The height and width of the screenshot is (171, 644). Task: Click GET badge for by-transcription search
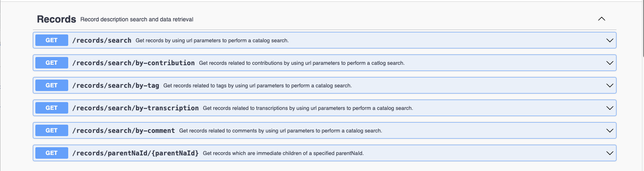[x=52, y=108]
